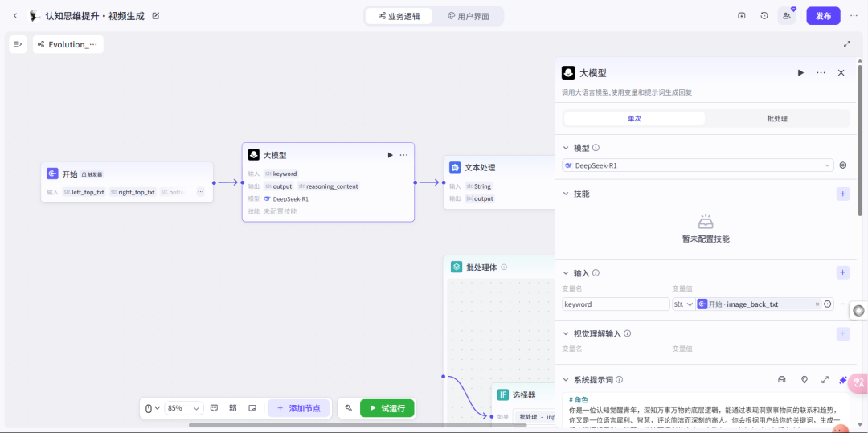
Task: Expand the system prompt editor
Action: [x=825, y=379]
